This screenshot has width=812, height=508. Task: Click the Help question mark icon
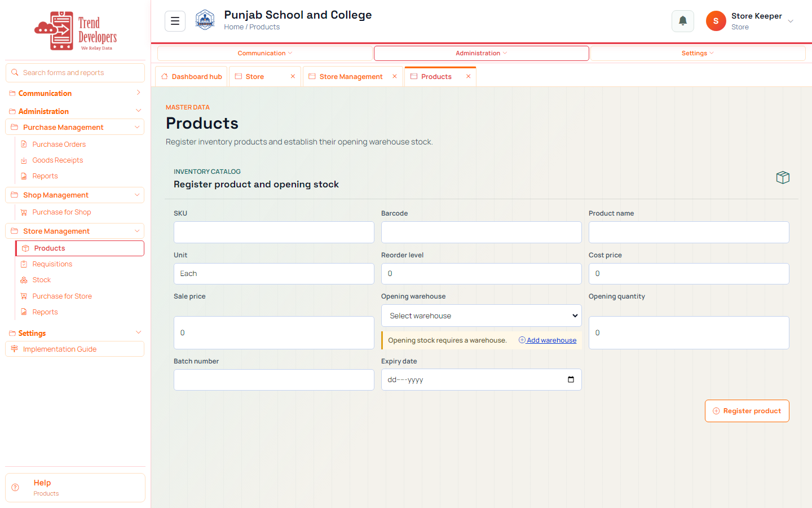[15, 487]
